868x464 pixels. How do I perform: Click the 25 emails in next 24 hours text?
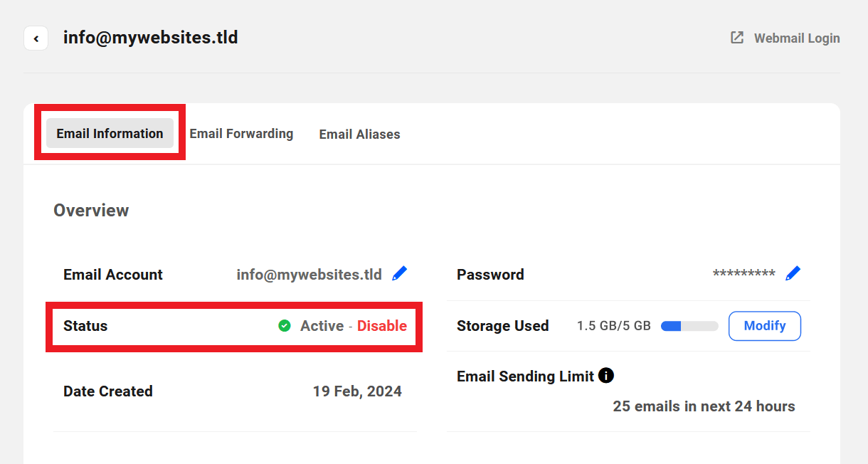pos(704,406)
